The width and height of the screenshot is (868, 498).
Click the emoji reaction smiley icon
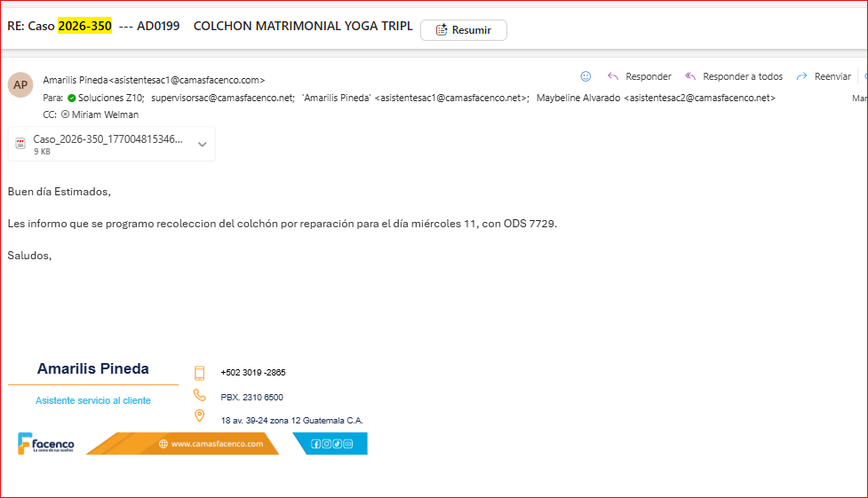point(585,76)
